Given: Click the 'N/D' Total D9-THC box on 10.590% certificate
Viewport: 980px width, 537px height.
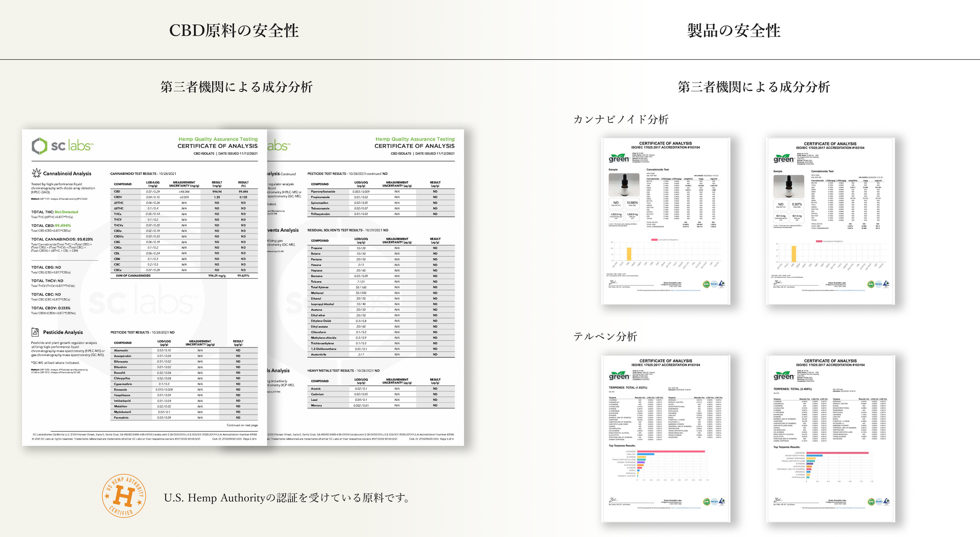Looking at the screenshot, I should (616, 203).
